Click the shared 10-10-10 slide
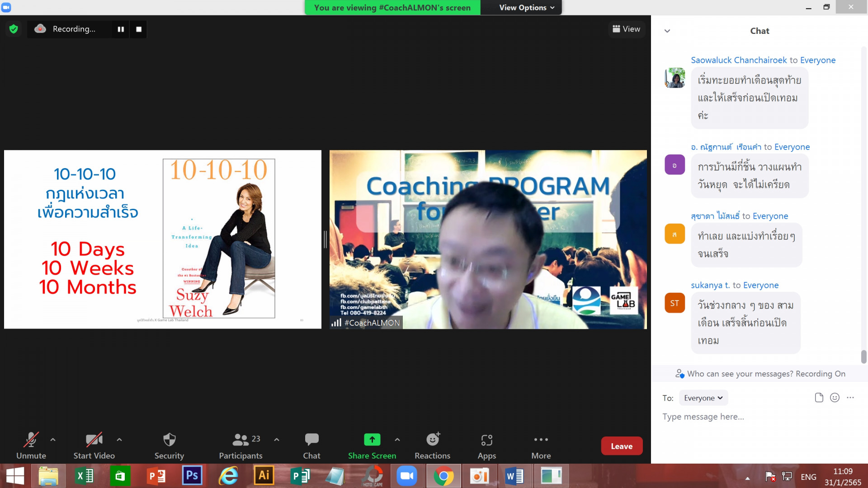Image resolution: width=868 pixels, height=488 pixels. [x=163, y=239]
